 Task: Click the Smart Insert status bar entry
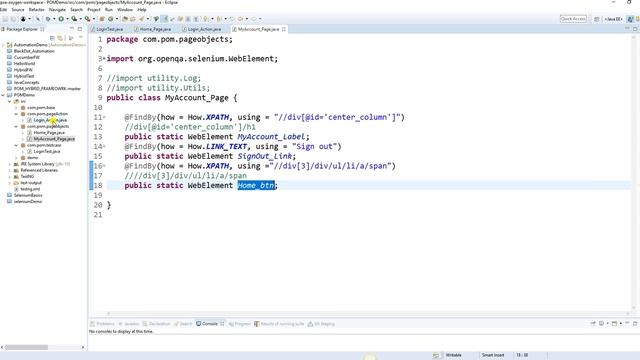click(493, 355)
